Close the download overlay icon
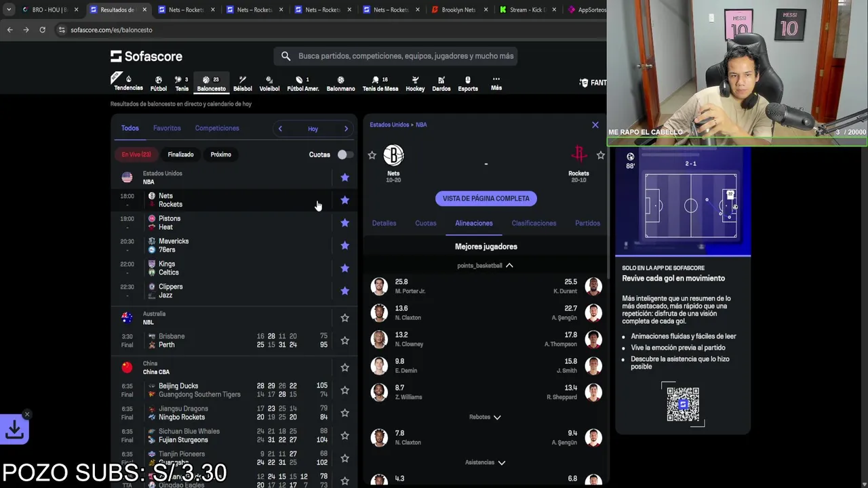Screen dimensions: 868x488 (x=26, y=414)
